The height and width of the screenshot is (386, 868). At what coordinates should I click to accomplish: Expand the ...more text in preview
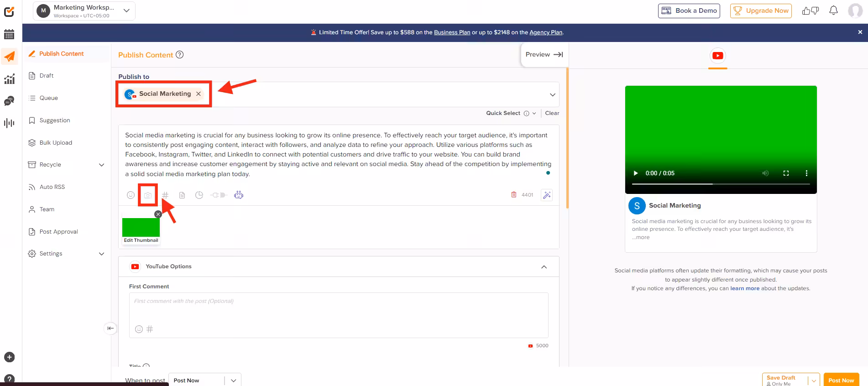641,237
